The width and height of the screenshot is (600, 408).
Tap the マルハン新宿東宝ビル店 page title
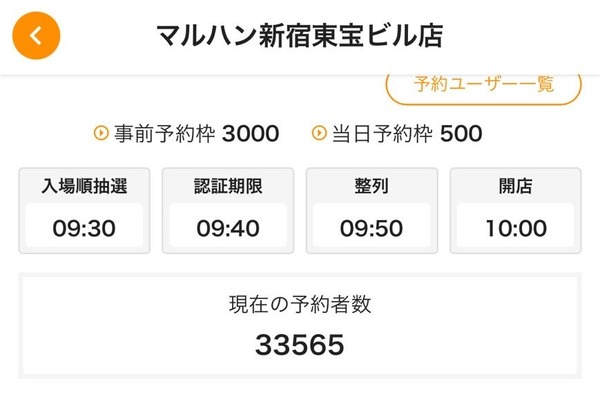tap(300, 36)
